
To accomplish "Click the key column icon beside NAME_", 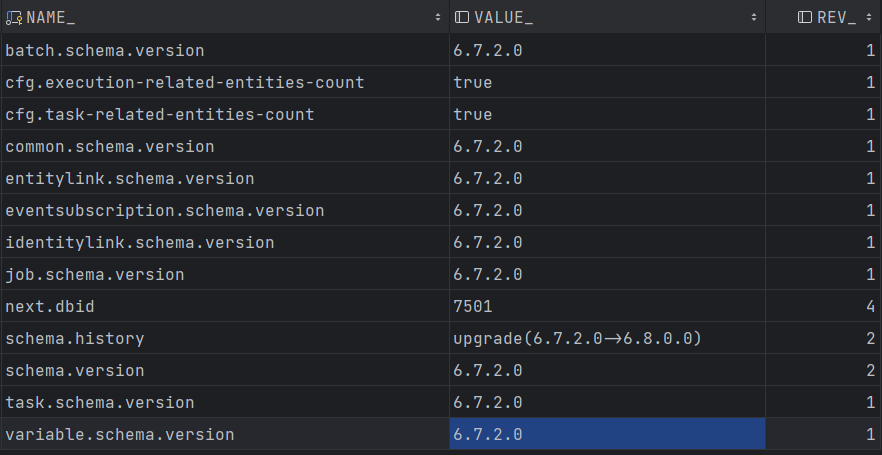I will pos(14,18).
